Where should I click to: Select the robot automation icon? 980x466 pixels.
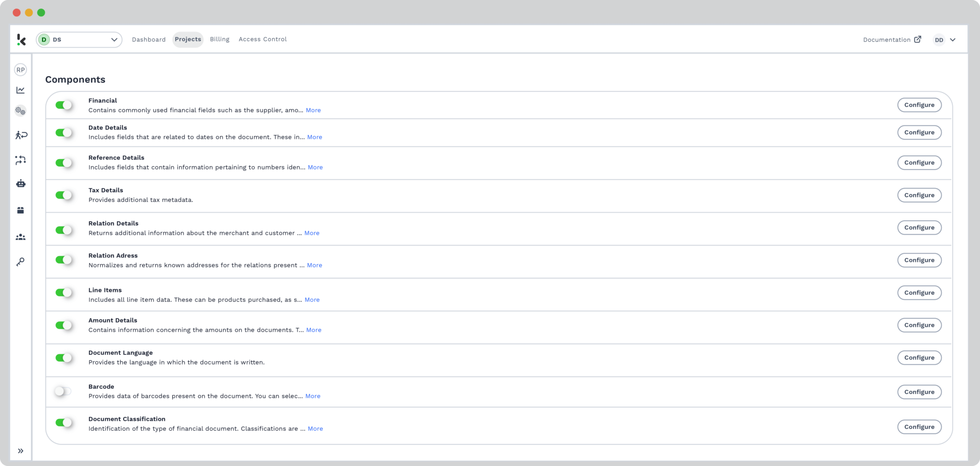tap(21, 184)
